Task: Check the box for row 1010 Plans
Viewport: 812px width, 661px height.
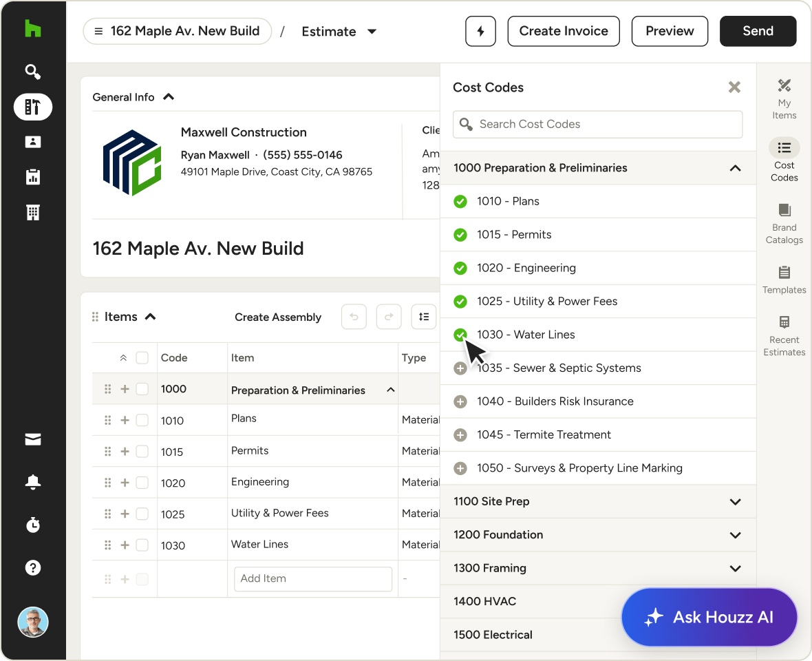Action: point(142,420)
